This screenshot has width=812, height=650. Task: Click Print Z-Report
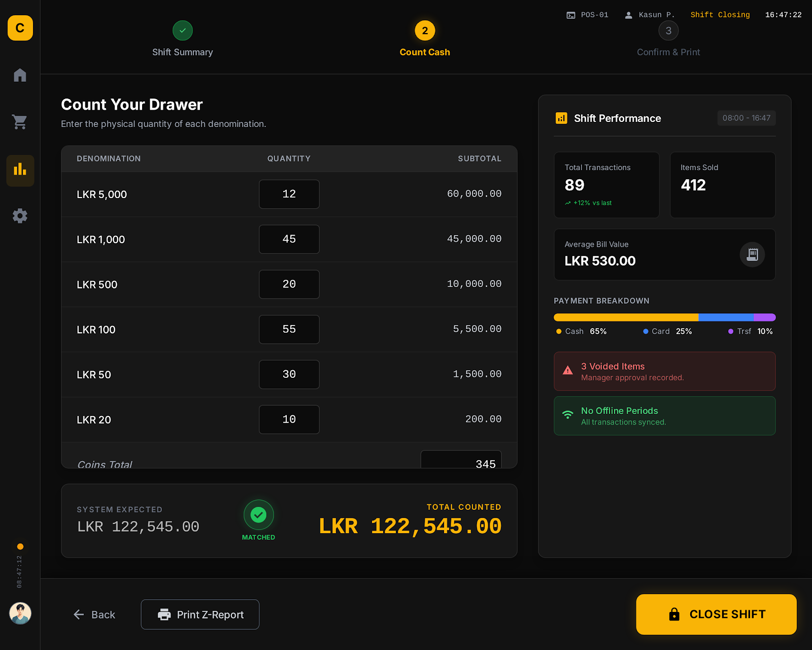(x=200, y=614)
